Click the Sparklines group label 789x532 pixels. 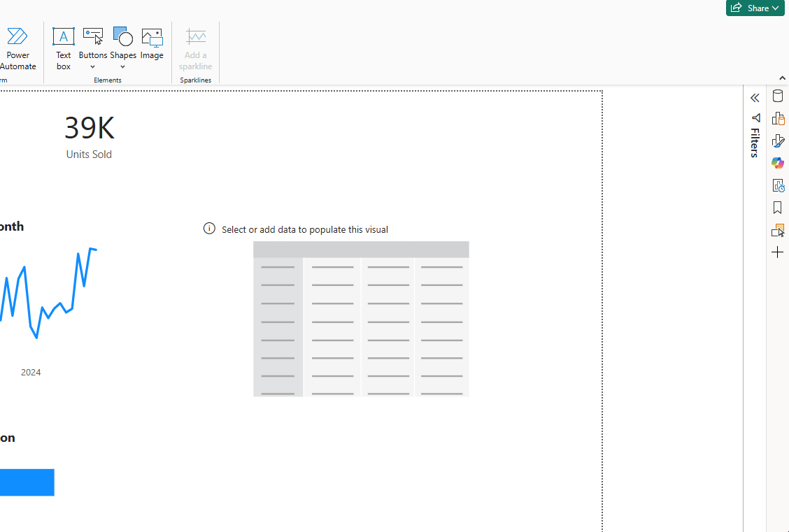click(195, 80)
